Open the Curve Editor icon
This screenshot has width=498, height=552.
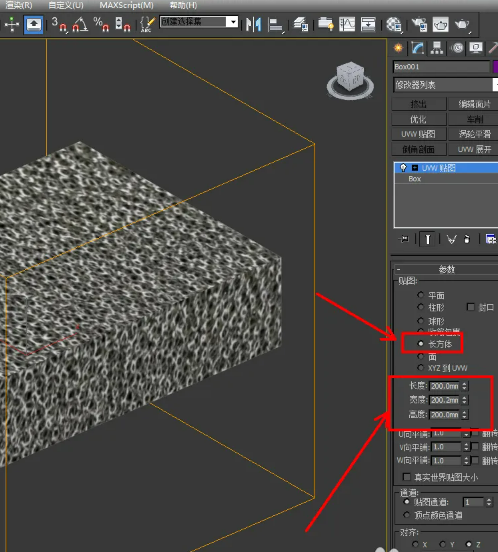tap(347, 24)
